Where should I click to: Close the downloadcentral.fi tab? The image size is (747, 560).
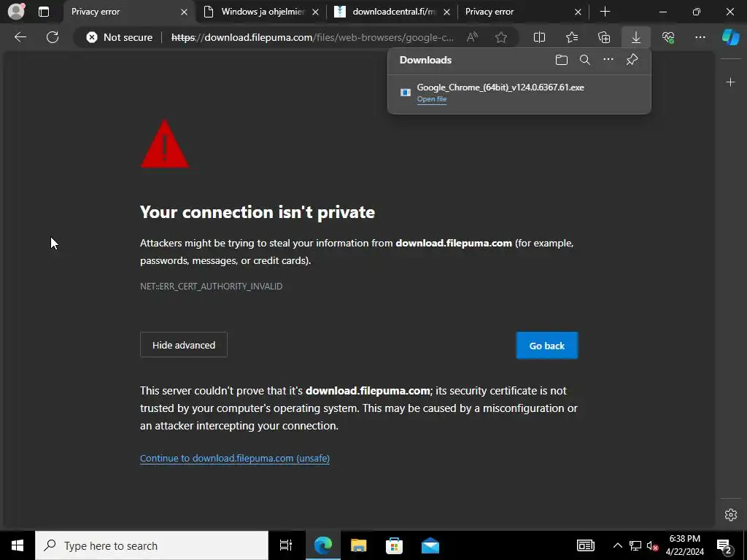click(447, 12)
